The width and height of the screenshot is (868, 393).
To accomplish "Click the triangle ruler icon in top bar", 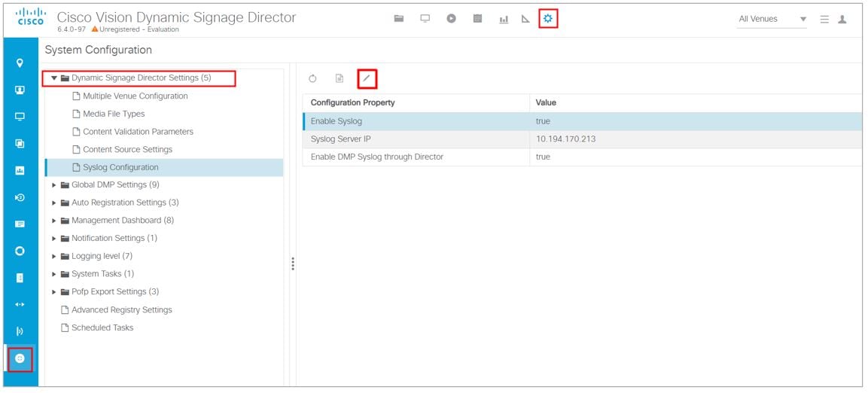I will (x=526, y=20).
